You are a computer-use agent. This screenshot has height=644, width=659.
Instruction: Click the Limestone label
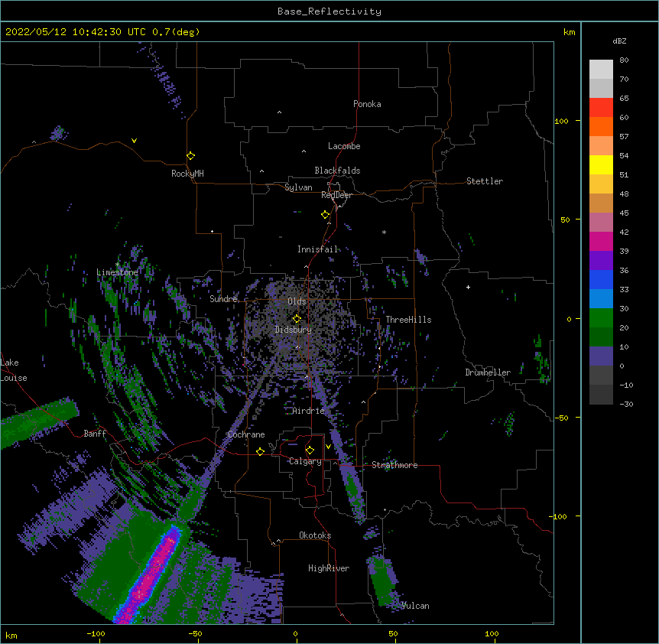(117, 272)
